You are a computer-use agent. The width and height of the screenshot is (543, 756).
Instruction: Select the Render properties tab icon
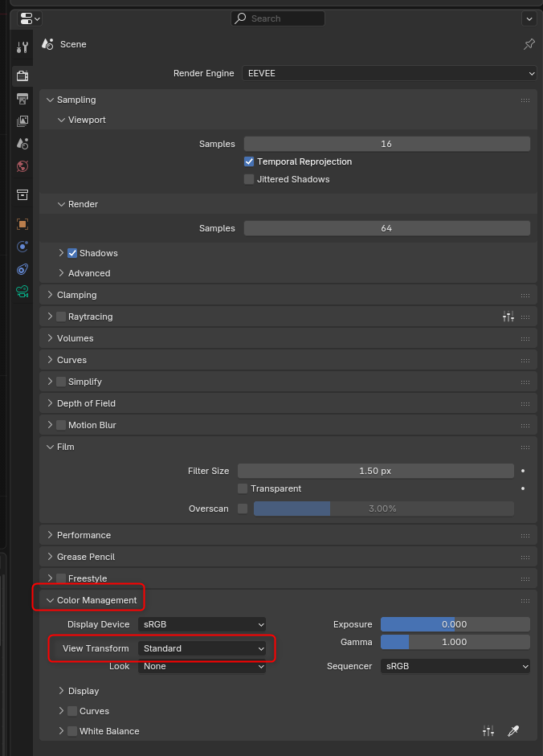(x=22, y=76)
